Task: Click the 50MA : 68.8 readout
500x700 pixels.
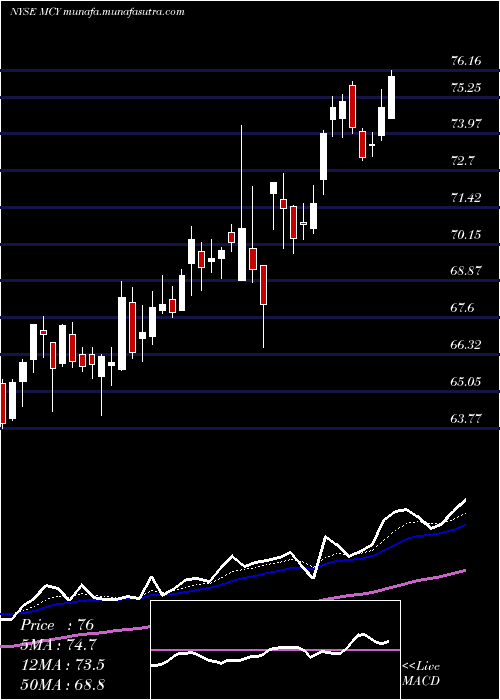Action: 62,684
